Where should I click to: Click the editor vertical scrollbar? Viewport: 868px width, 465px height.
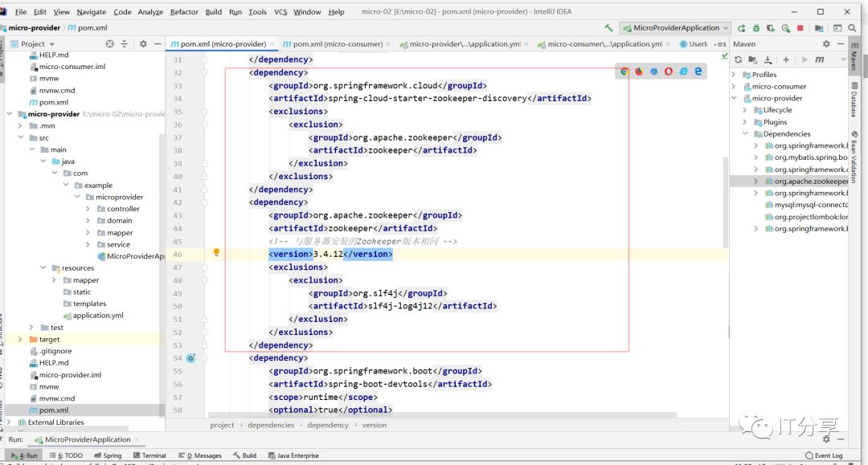(x=726, y=202)
